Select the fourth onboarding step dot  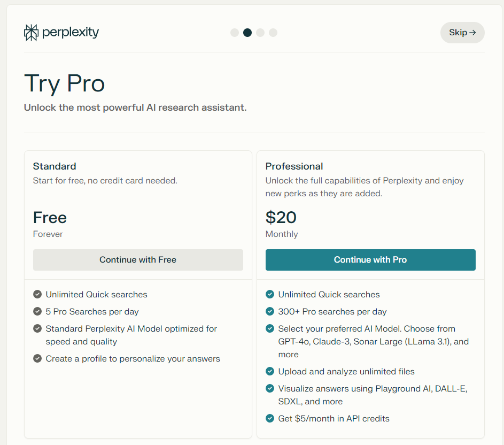(x=273, y=33)
